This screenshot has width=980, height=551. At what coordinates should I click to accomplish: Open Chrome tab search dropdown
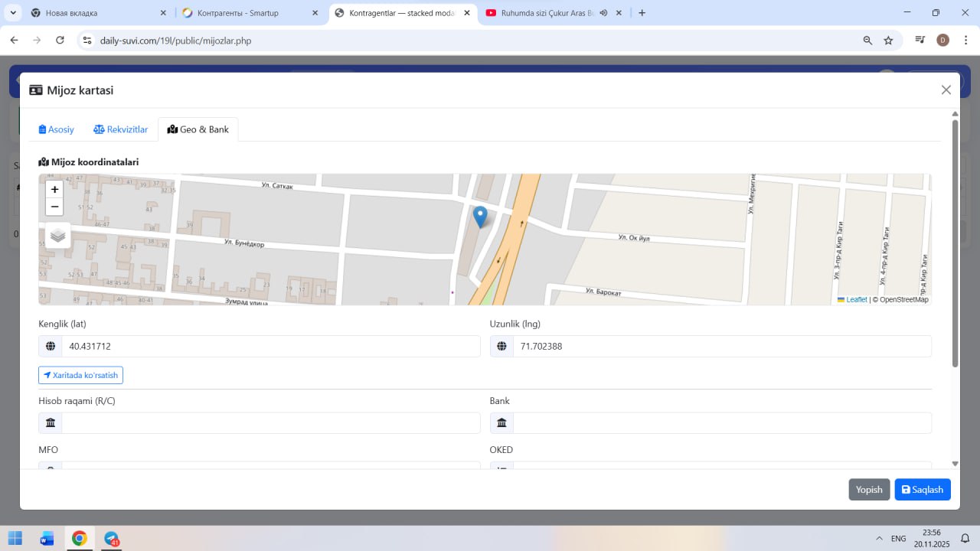point(13,13)
